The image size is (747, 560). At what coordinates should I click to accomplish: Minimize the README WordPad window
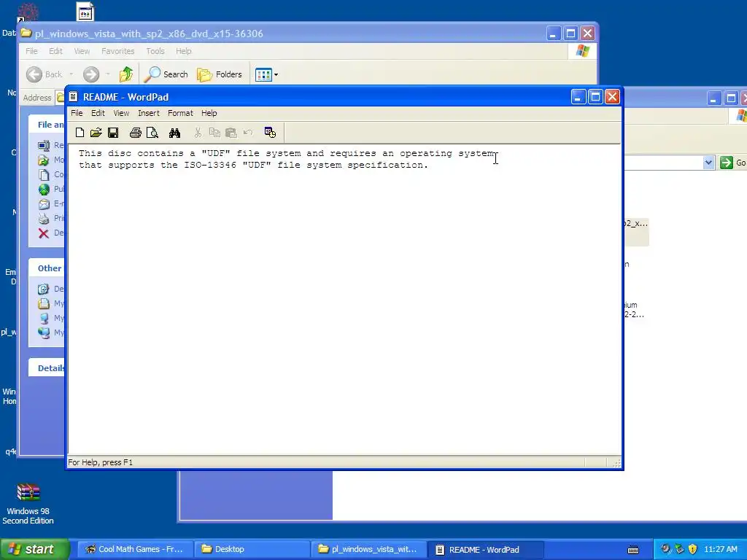(x=578, y=97)
